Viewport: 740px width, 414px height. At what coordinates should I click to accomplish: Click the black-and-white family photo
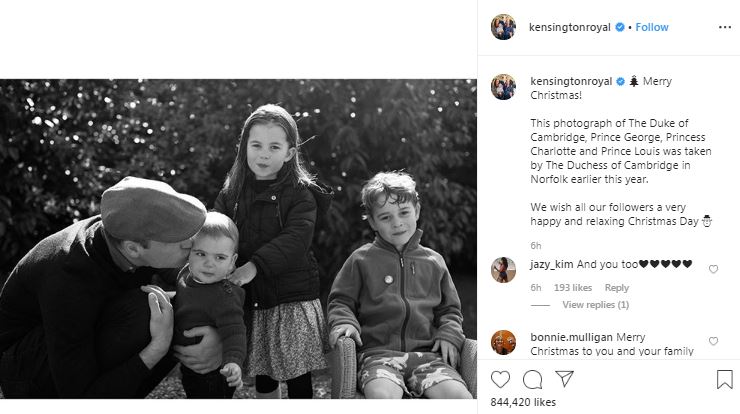pos(238,239)
